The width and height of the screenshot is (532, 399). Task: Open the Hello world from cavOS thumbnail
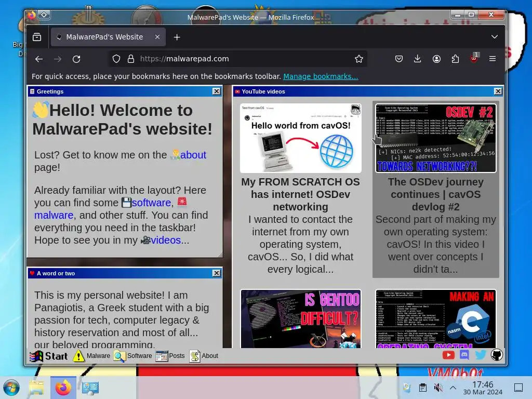pos(301,138)
